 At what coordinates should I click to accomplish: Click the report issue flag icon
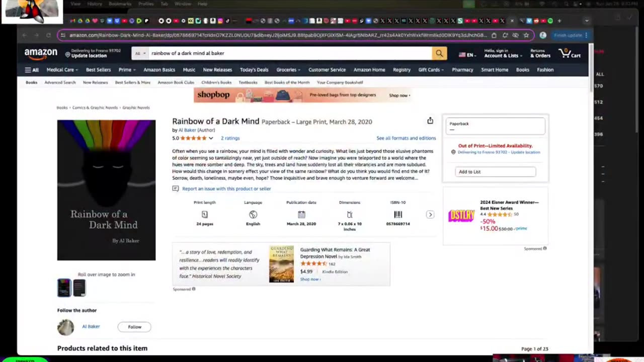click(x=176, y=189)
